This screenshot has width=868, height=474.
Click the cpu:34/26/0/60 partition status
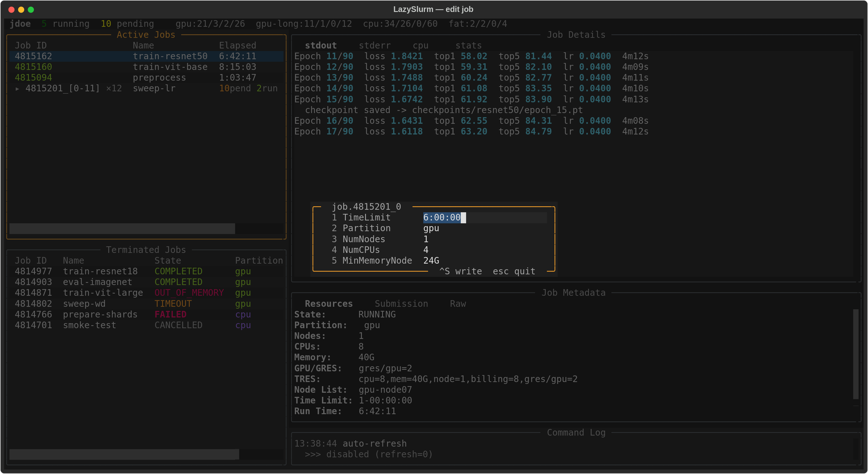click(400, 24)
